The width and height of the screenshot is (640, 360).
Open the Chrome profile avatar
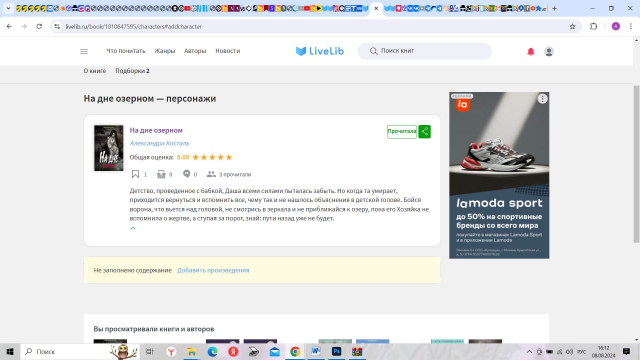coord(616,27)
